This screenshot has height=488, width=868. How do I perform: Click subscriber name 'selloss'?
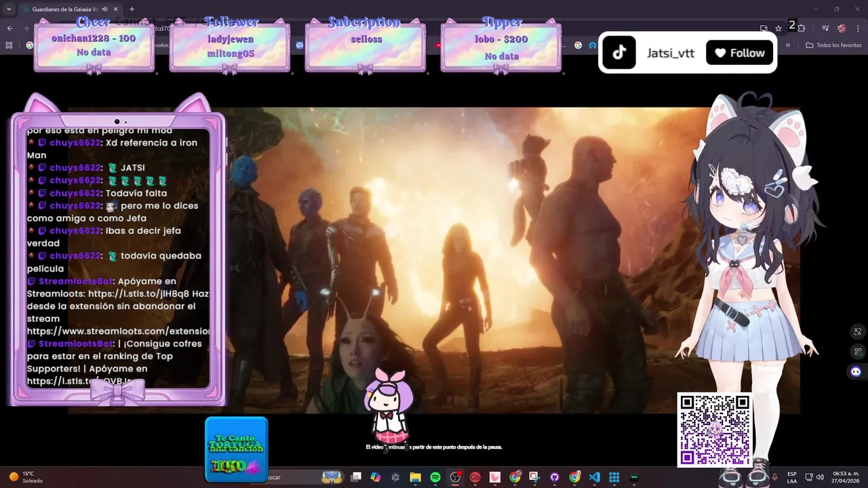366,39
